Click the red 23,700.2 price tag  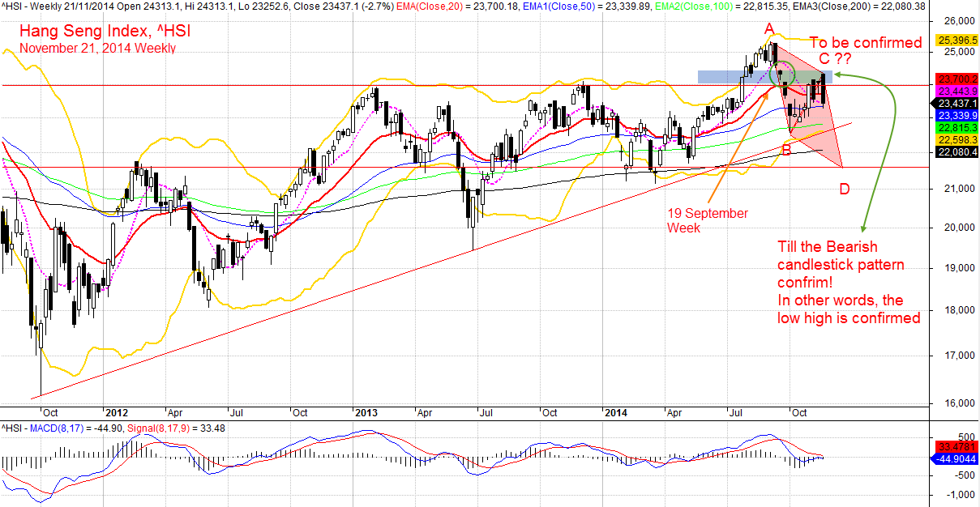click(x=957, y=79)
